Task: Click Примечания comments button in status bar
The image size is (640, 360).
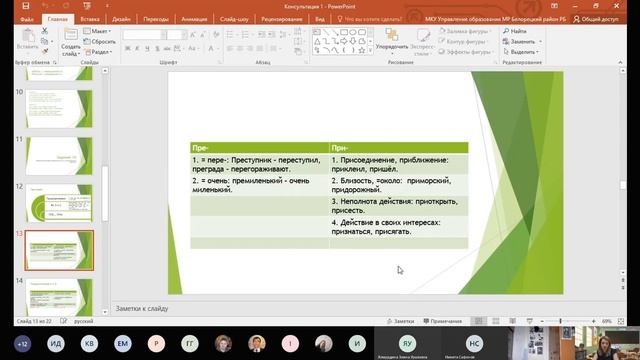Action: [x=443, y=321]
